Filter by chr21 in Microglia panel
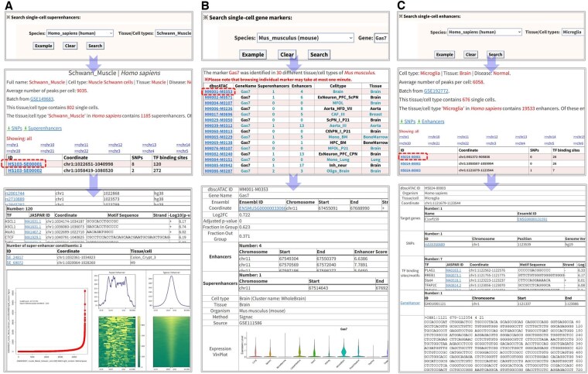Image resolution: width=588 pixels, height=374 pixels. [433, 143]
